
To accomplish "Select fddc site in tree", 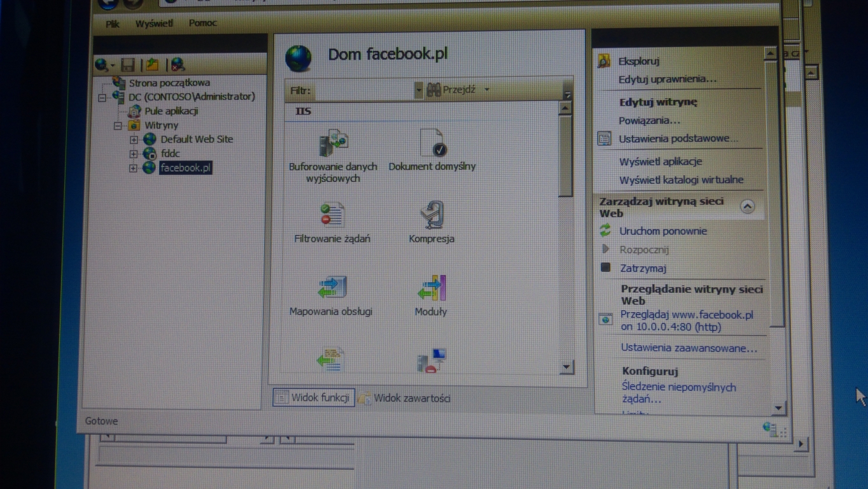I will coord(170,153).
